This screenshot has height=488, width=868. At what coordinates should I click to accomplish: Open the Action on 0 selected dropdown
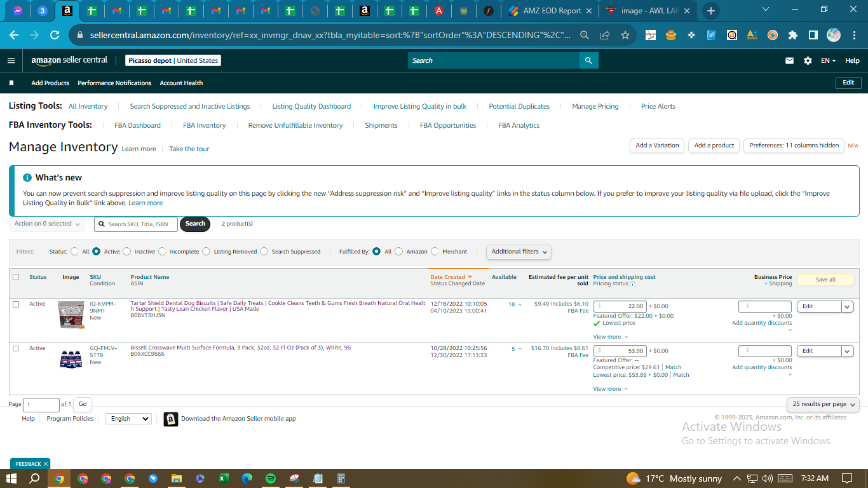pyautogui.click(x=47, y=224)
